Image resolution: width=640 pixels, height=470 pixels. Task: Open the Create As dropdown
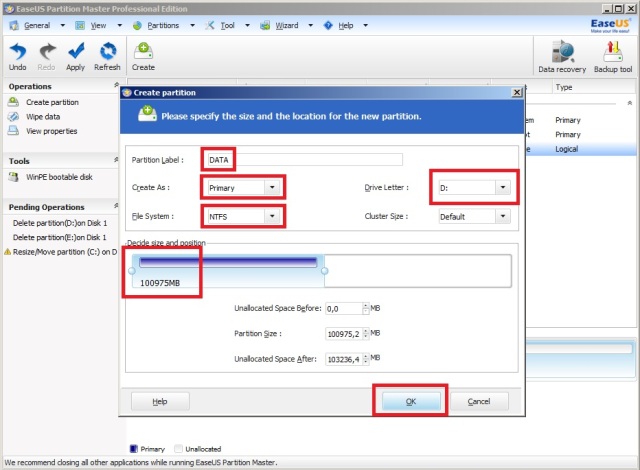click(272, 187)
